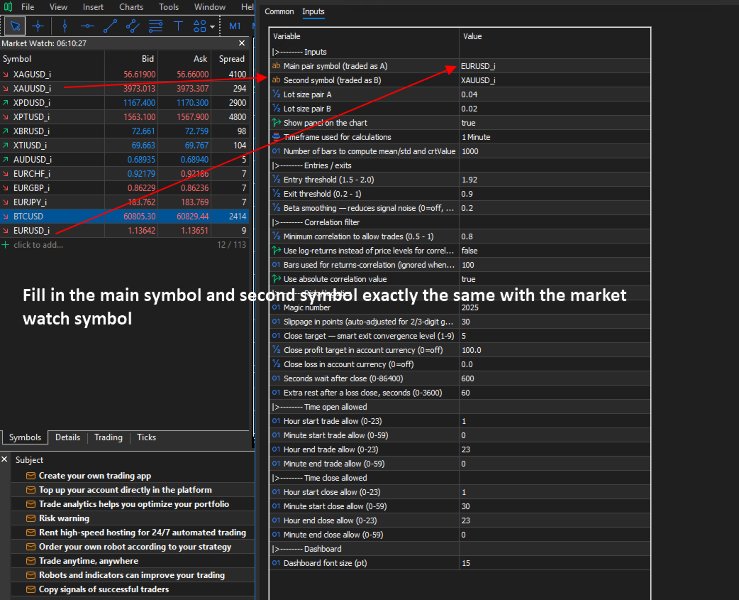Pick the vertical line drawing tool
The image size is (739, 600).
(x=65, y=26)
